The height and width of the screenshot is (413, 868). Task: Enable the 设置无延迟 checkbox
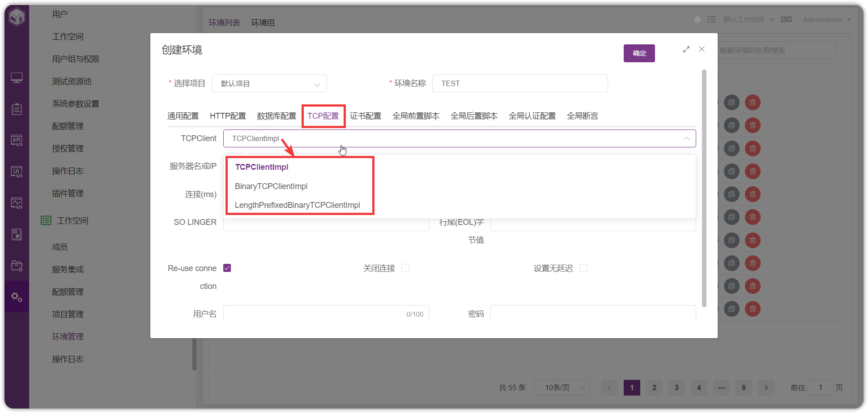tap(583, 268)
